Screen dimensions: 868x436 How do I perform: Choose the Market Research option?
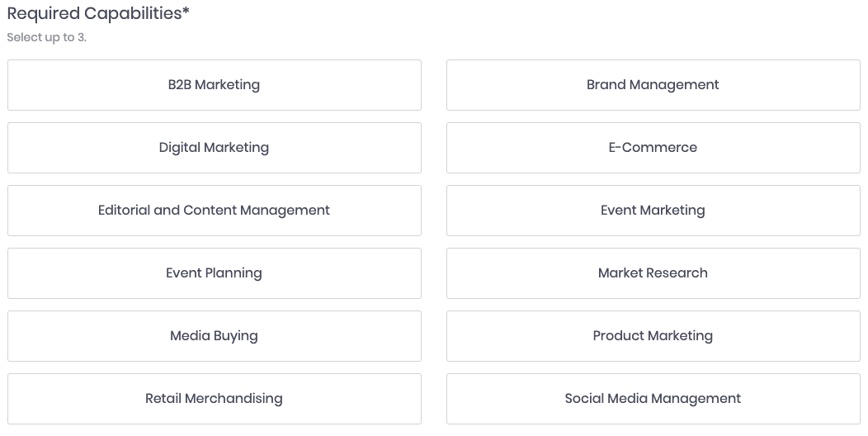pyautogui.click(x=653, y=273)
